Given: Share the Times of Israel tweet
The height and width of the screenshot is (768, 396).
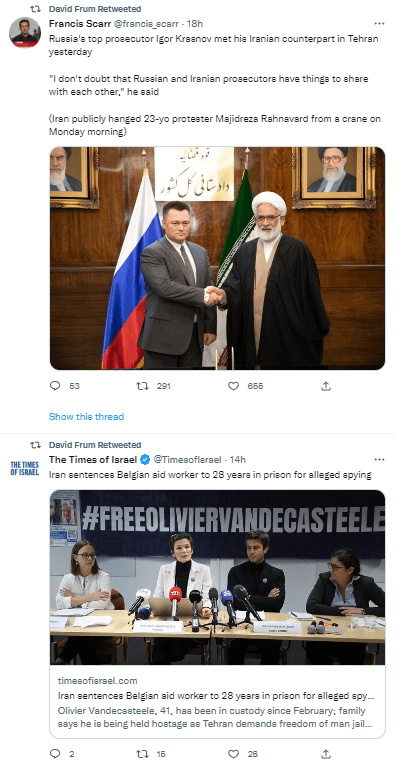Looking at the screenshot, I should pos(325,754).
